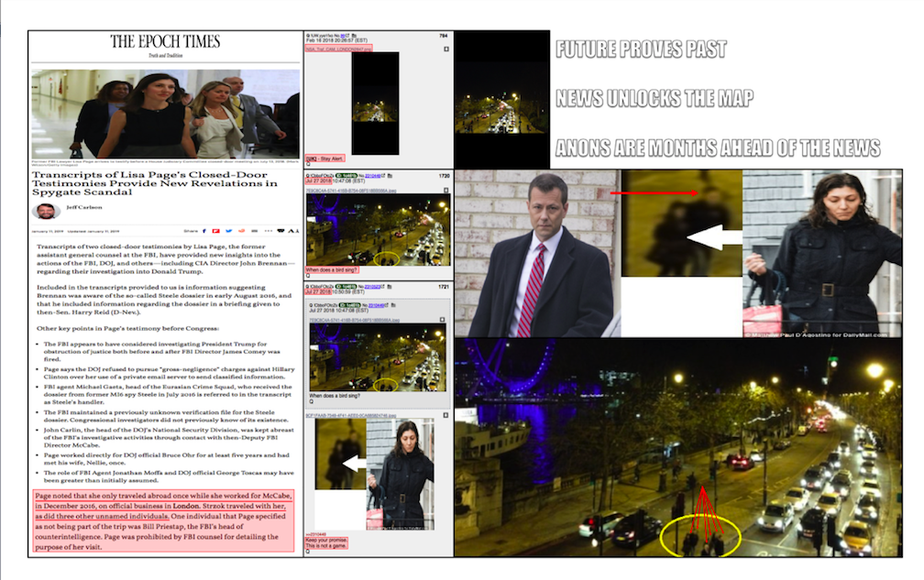Click 'ANONS ARE MONTHS AHEAD OF THE NEWS' caption

click(x=719, y=148)
